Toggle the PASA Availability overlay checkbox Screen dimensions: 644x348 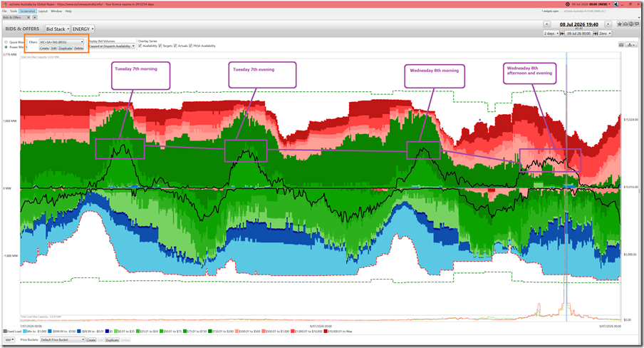coord(191,46)
